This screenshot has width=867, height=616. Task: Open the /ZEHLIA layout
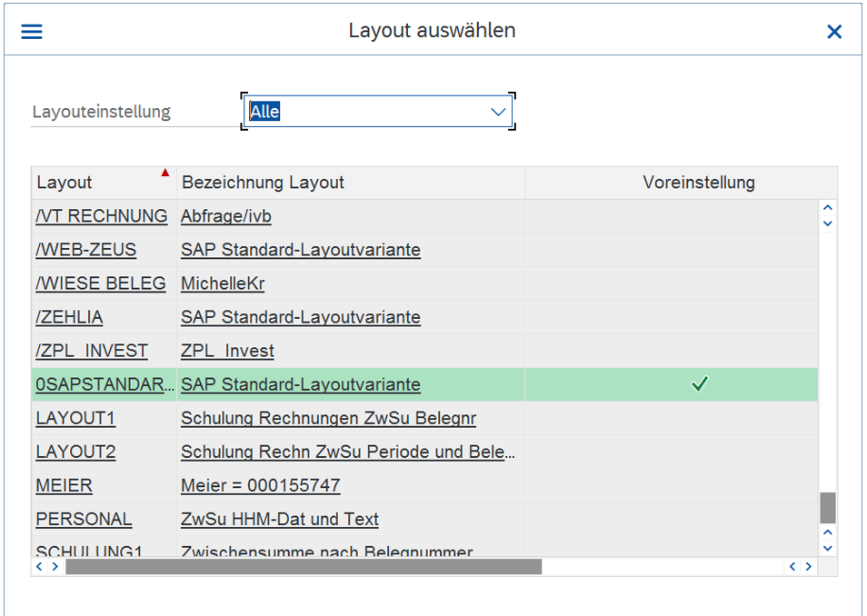pos(69,317)
